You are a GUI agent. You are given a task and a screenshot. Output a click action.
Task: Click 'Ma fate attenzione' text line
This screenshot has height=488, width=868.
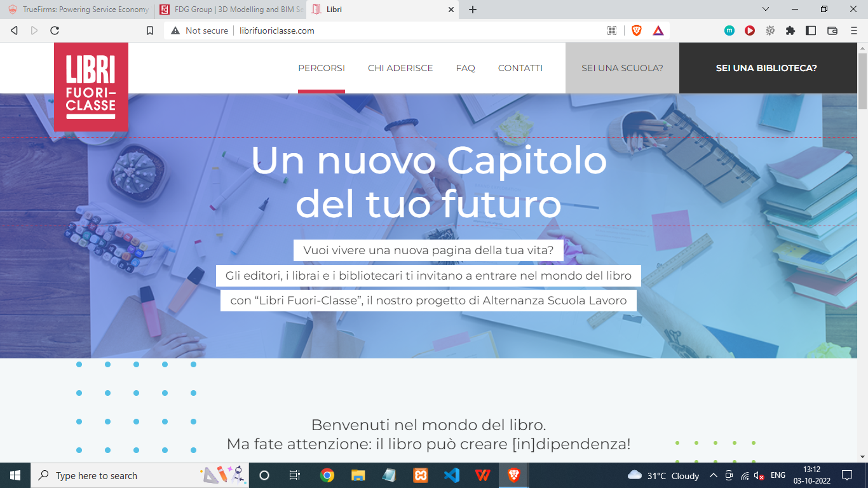[x=428, y=444]
